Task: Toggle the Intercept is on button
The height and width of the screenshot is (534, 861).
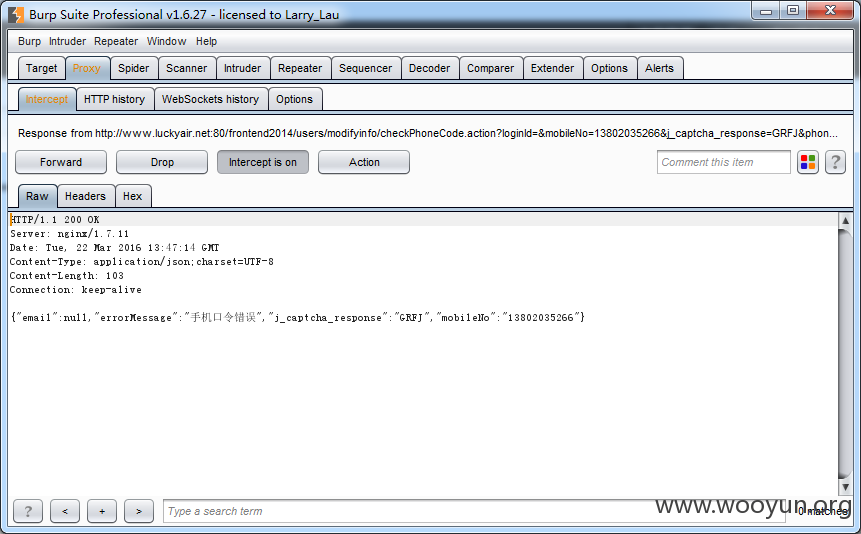Action: coord(262,162)
